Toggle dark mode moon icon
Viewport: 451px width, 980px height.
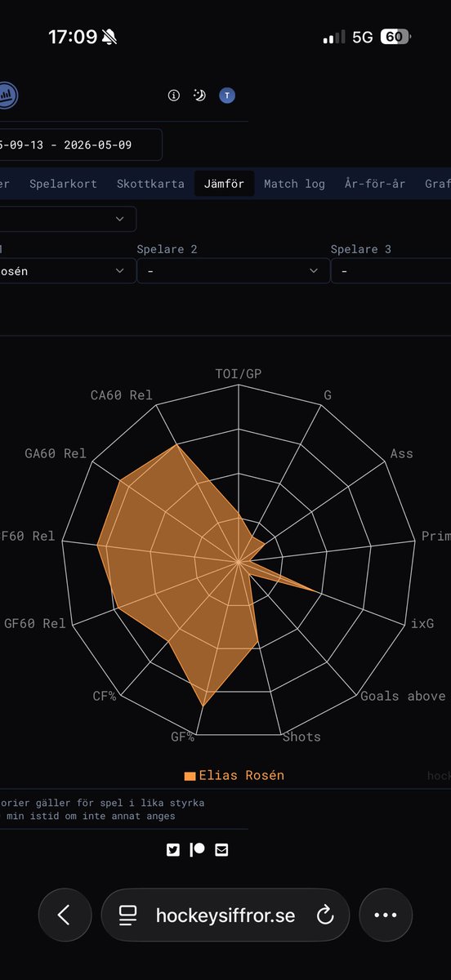click(x=199, y=96)
